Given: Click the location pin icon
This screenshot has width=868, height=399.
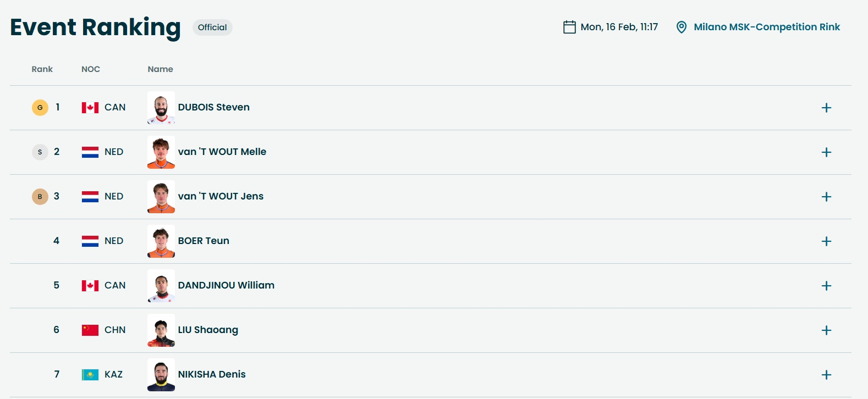Looking at the screenshot, I should click(681, 27).
